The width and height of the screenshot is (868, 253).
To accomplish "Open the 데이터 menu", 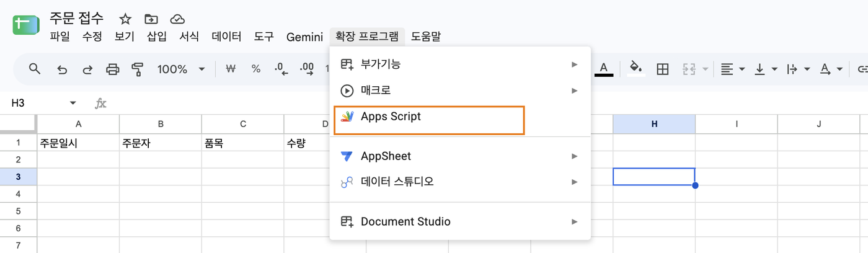I will click(226, 37).
